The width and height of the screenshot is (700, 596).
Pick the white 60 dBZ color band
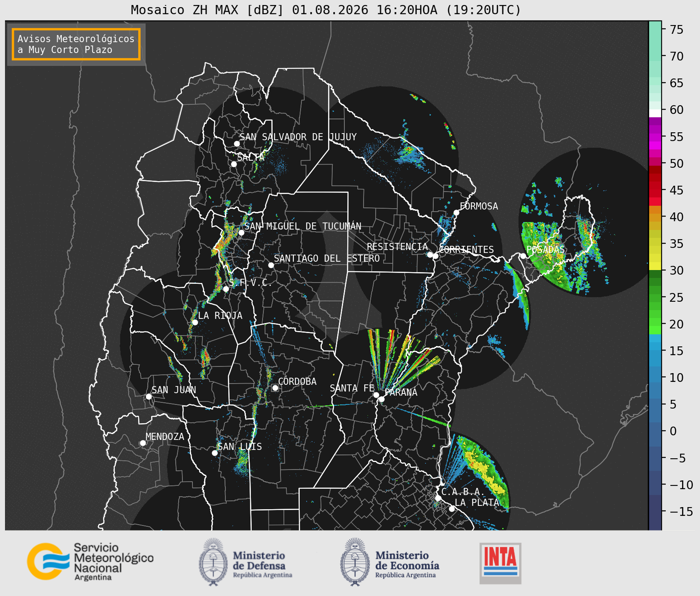pyautogui.click(x=655, y=113)
